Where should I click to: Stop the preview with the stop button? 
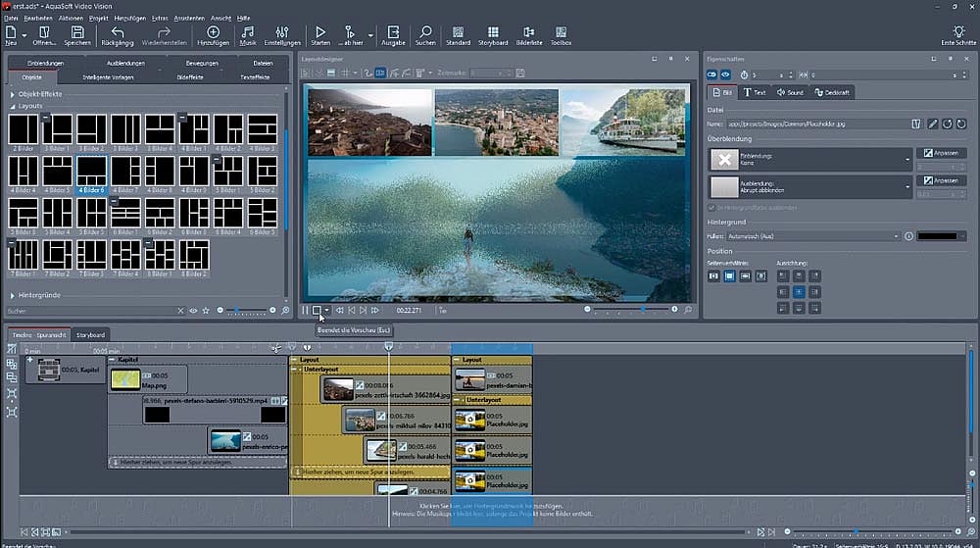pyautogui.click(x=316, y=310)
